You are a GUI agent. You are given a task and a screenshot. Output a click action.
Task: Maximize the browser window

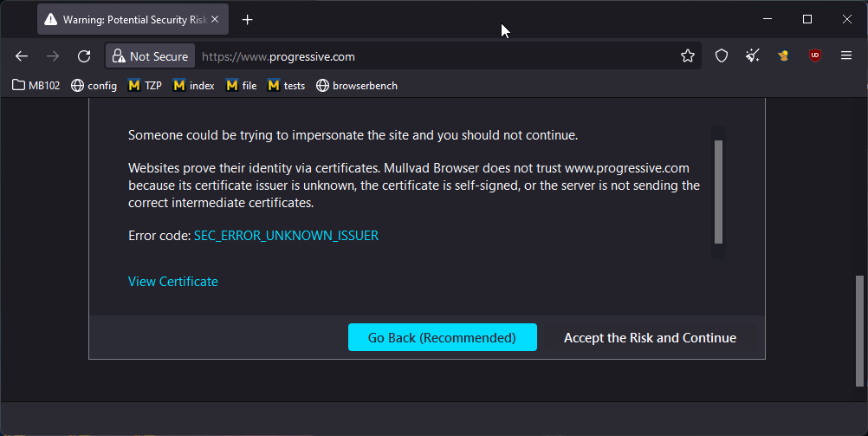807,19
